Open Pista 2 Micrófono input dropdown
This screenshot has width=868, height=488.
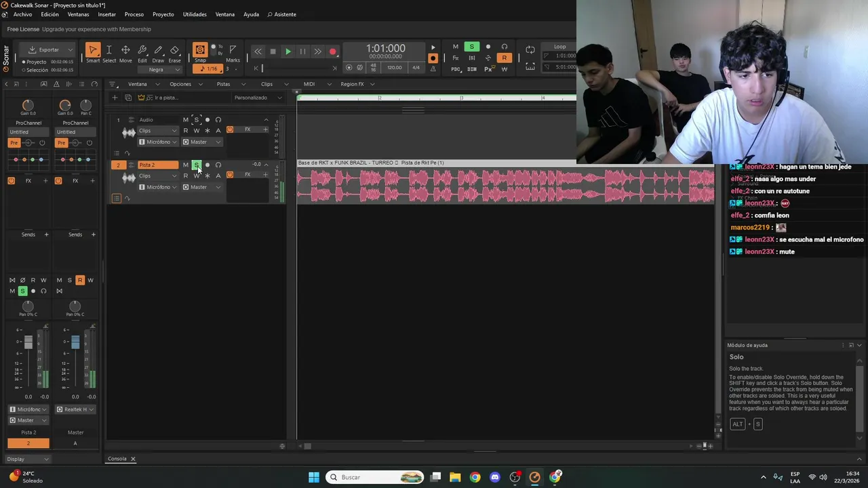tap(158, 187)
